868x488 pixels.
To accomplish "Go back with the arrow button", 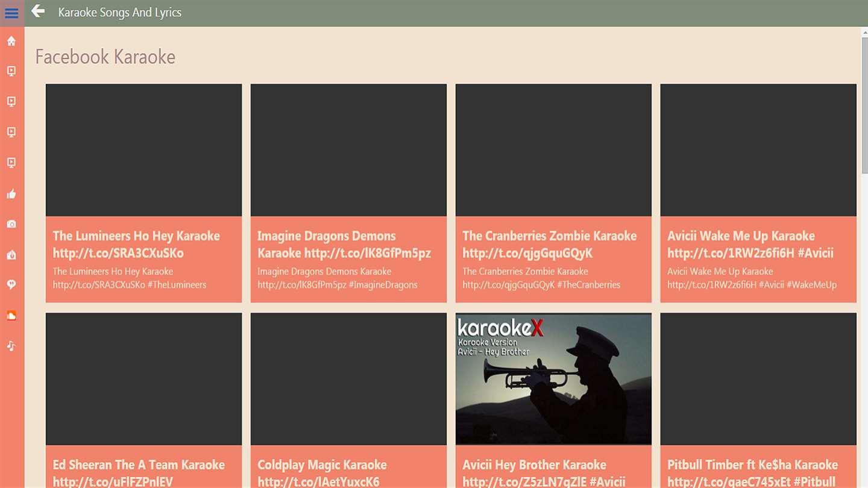I will click(x=38, y=11).
